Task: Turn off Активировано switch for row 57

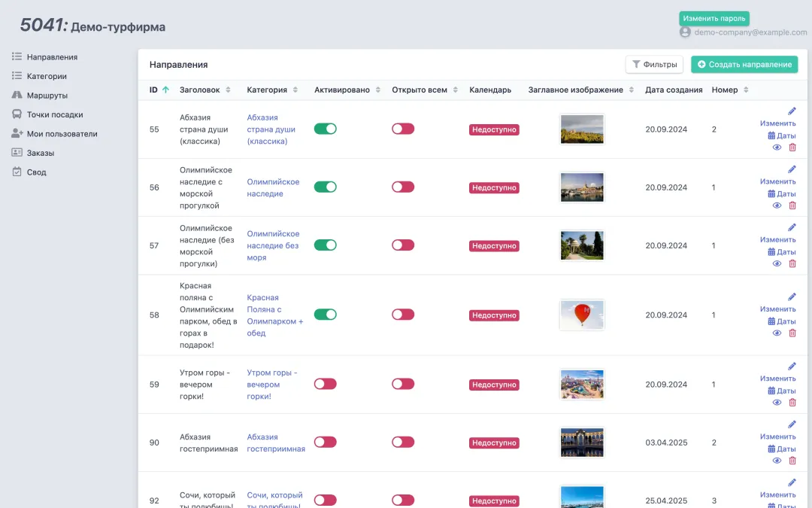Action: 326,245
